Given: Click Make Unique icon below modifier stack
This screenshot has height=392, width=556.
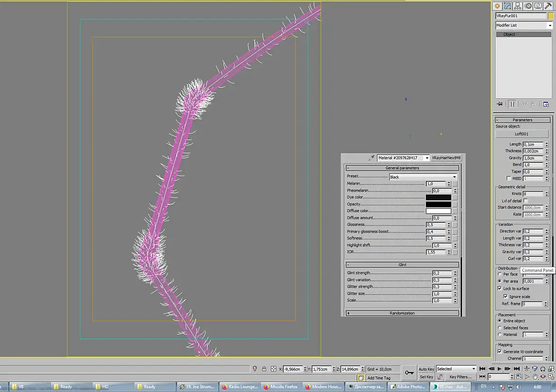Looking at the screenshot, I should pyautogui.click(x=524, y=104).
